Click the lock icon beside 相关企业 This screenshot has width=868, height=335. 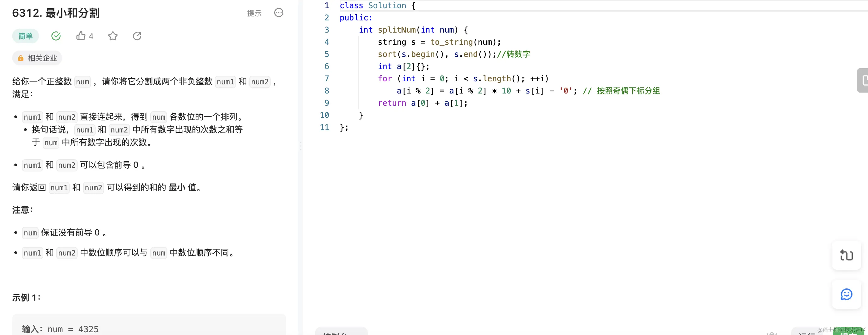coord(21,58)
